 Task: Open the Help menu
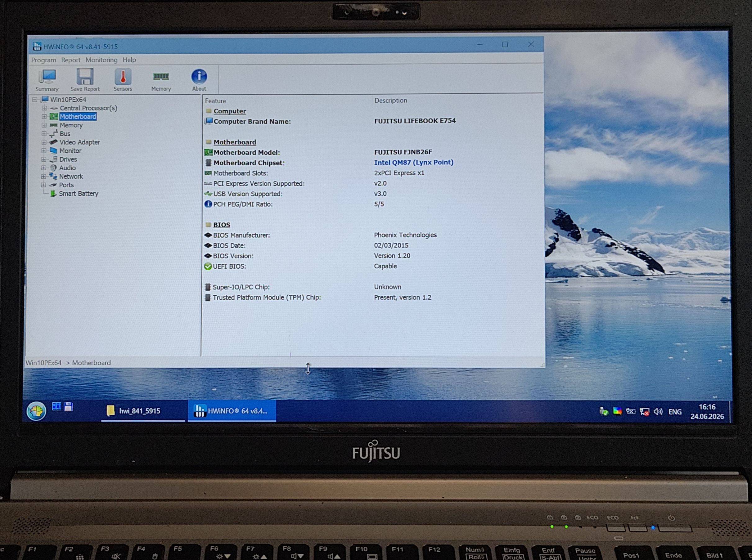[x=129, y=60]
